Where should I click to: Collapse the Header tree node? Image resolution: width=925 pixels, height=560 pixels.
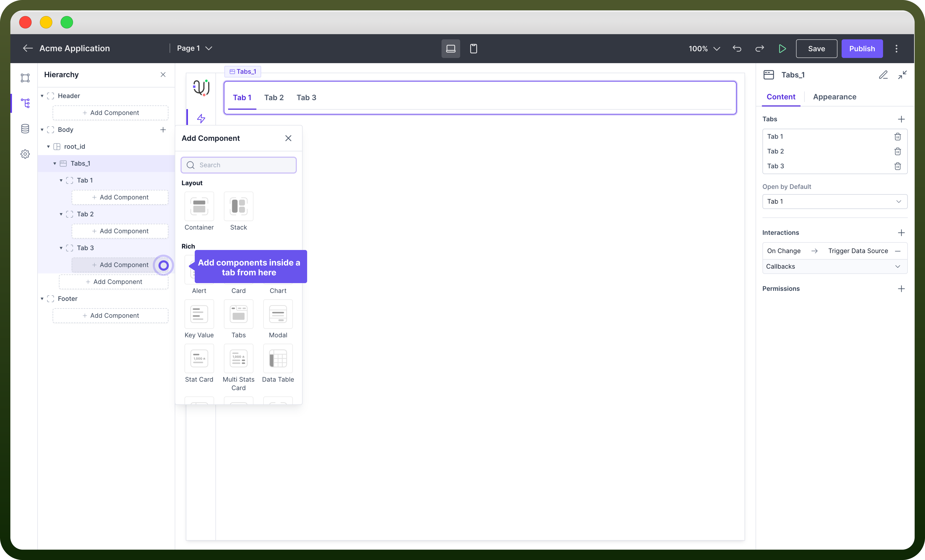42,96
